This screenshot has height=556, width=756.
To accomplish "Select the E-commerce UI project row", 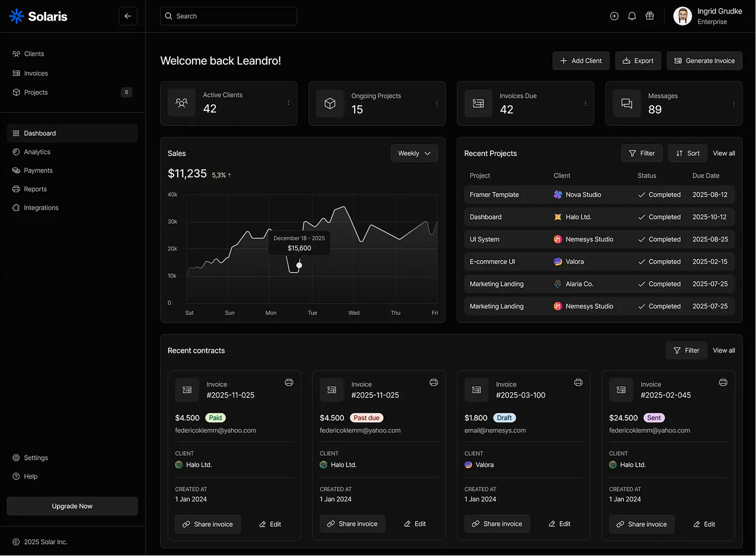I will pyautogui.click(x=600, y=262).
